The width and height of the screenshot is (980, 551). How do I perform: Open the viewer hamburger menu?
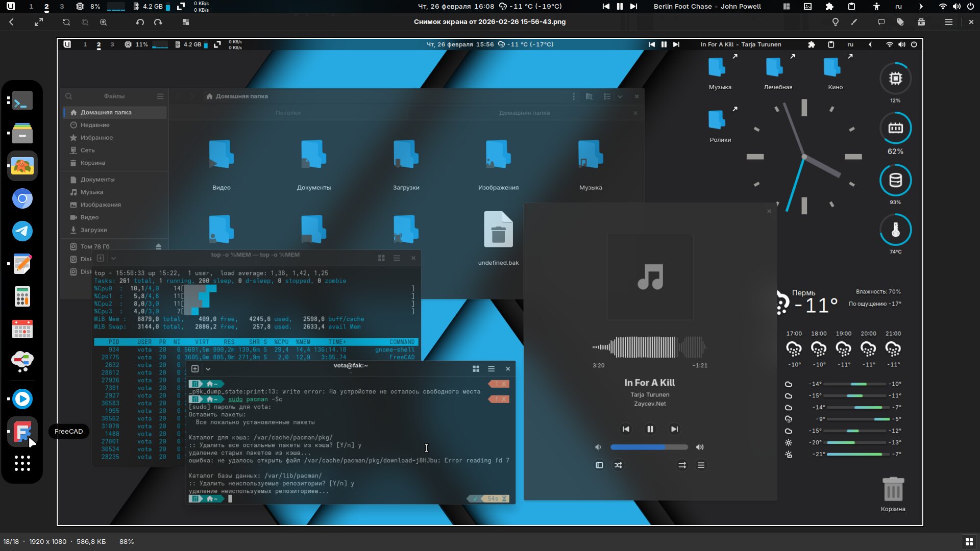949,22
